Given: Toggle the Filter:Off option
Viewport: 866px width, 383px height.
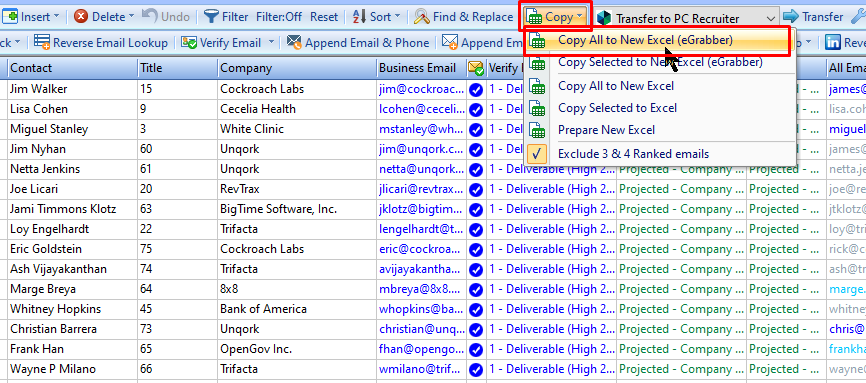Looking at the screenshot, I should (x=279, y=17).
